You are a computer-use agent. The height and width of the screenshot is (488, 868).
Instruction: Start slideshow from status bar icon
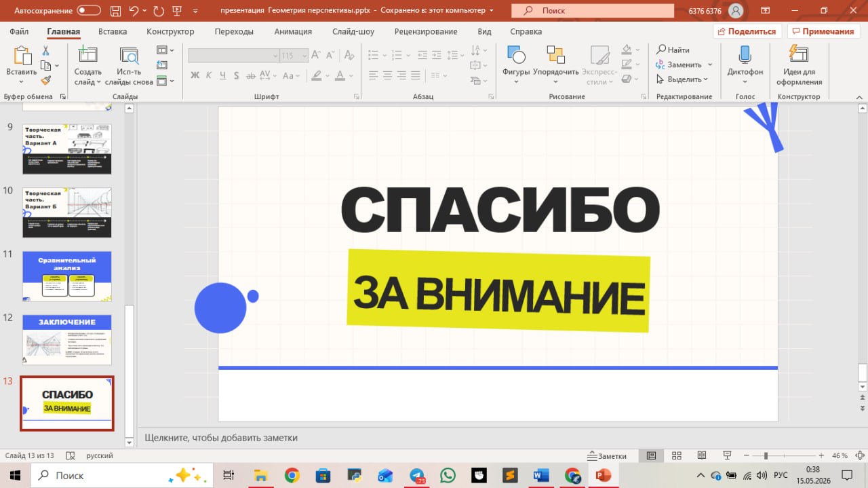(727, 455)
